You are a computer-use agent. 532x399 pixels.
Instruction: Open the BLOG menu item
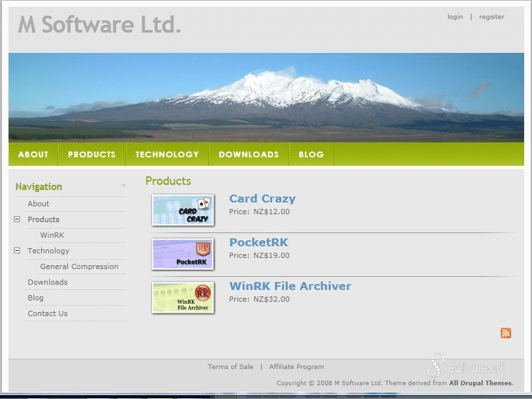coord(311,154)
